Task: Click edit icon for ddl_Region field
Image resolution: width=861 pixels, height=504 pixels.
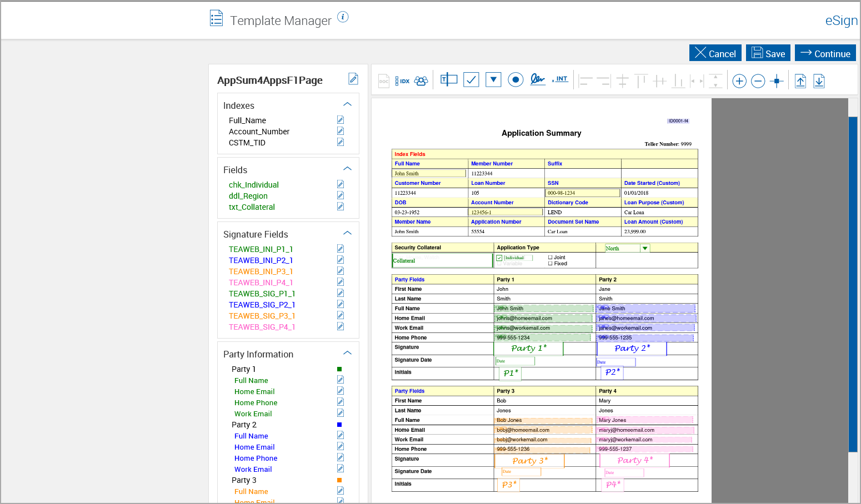Action: (x=341, y=195)
